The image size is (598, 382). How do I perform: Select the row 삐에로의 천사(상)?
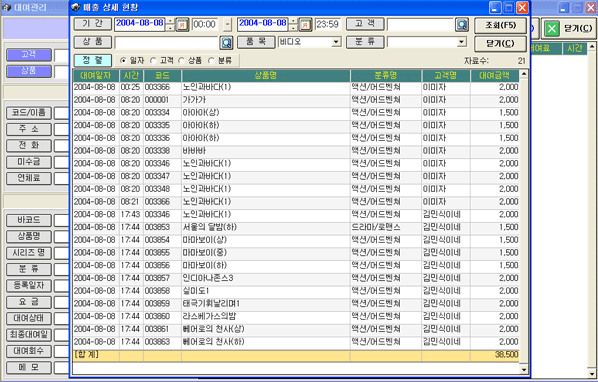(296, 329)
